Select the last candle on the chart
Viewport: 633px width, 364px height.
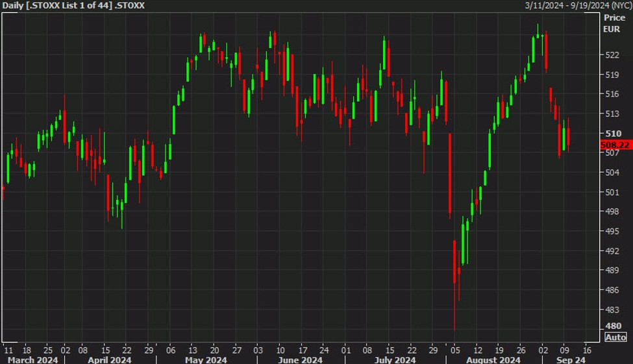click(x=569, y=136)
